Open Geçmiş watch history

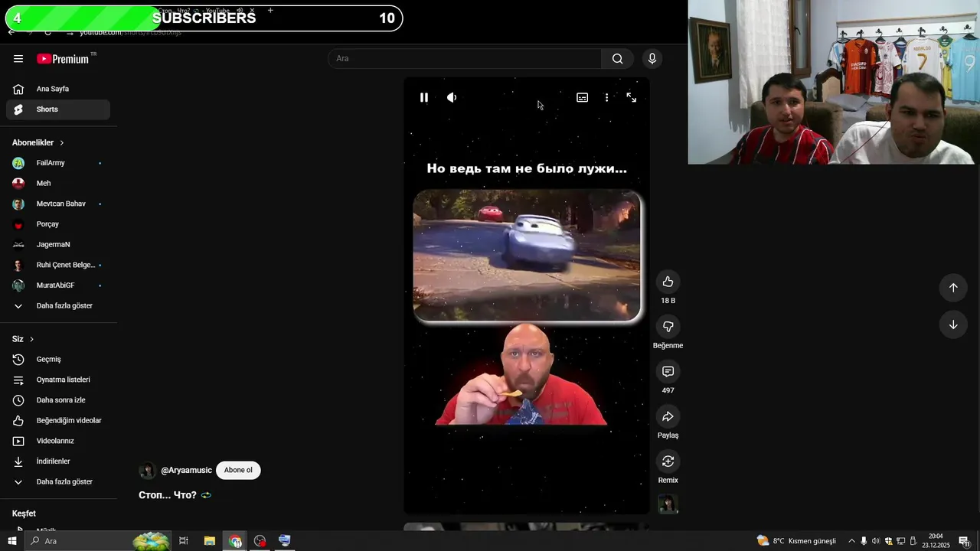coord(58,360)
